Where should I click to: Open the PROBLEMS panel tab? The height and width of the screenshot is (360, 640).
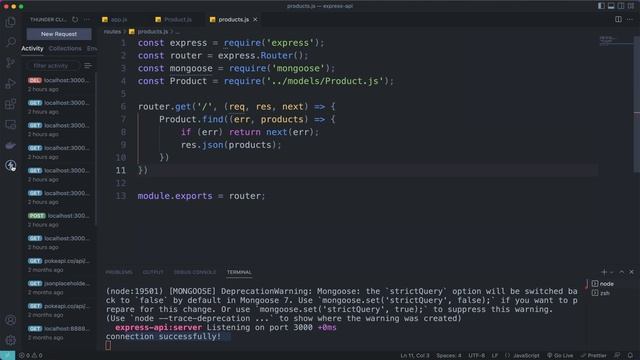pos(119,272)
